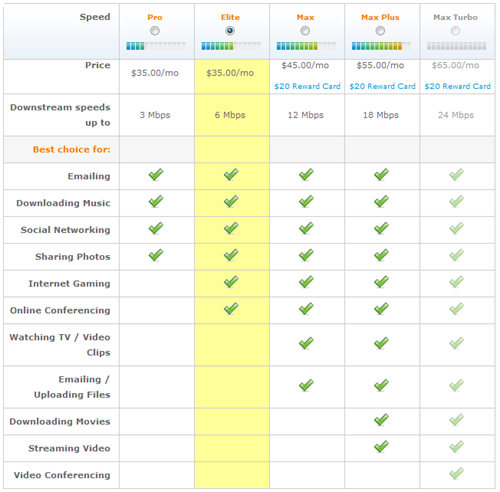Screen dimensions: 500x492
Task: Select the Pro speed radio button
Action: 155,31
